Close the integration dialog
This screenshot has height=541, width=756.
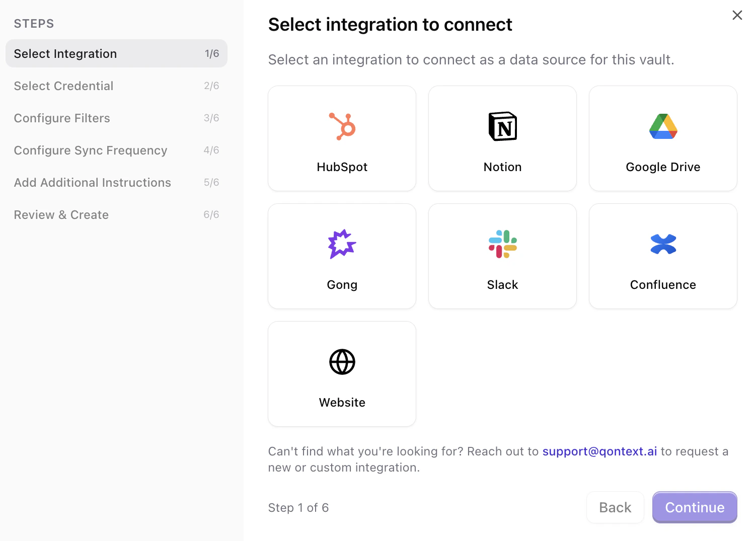click(x=737, y=15)
